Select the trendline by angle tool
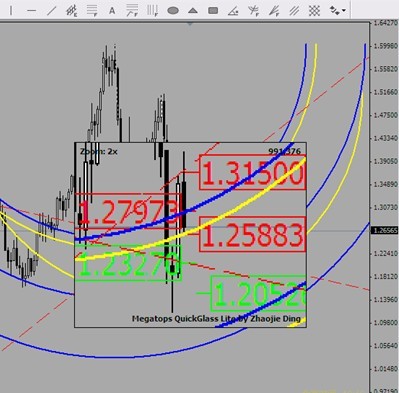 tap(233, 11)
